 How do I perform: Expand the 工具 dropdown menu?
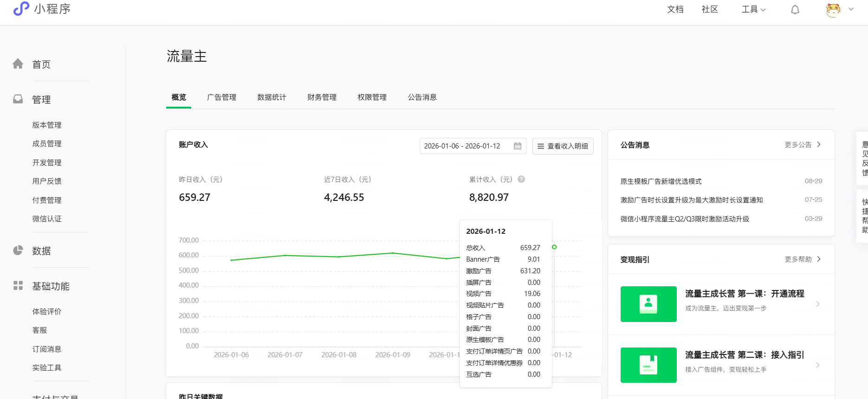[x=753, y=9]
